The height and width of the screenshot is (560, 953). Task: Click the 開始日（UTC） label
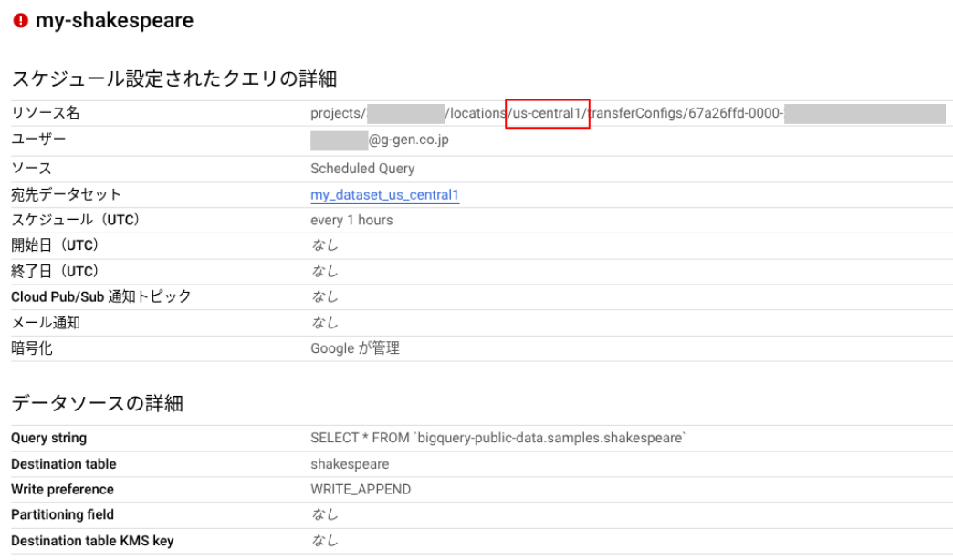coord(55,245)
